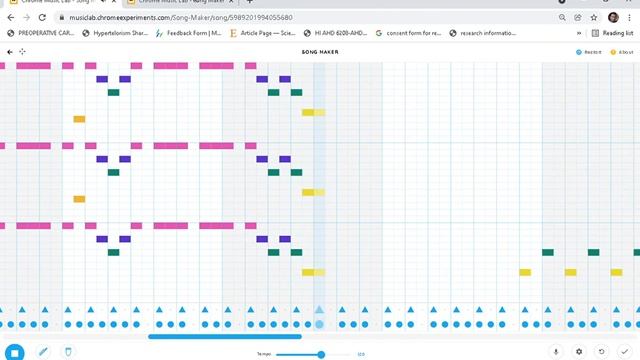This screenshot has width=640, height=360.
Task: Open the Article Page — Scie... bookmark
Action: coord(262,33)
